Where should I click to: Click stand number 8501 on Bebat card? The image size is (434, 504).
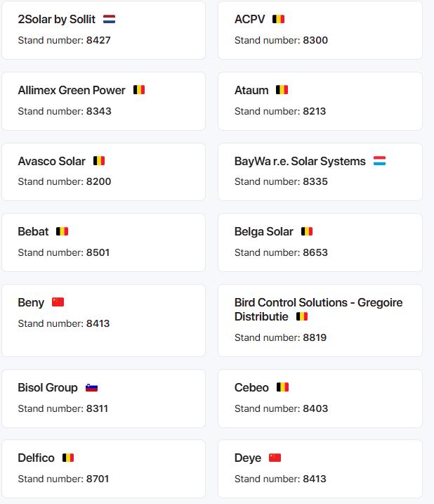click(x=98, y=252)
